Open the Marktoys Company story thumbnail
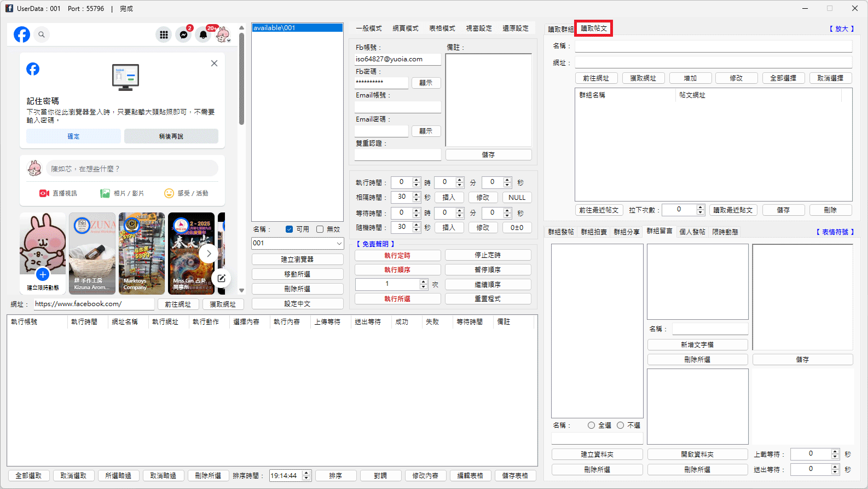 tap(142, 254)
